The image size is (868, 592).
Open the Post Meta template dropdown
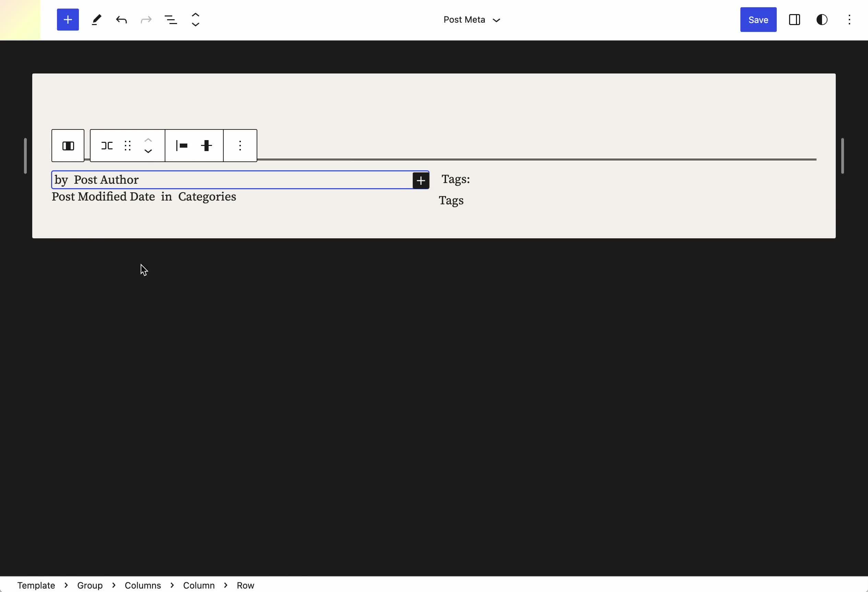pos(472,20)
